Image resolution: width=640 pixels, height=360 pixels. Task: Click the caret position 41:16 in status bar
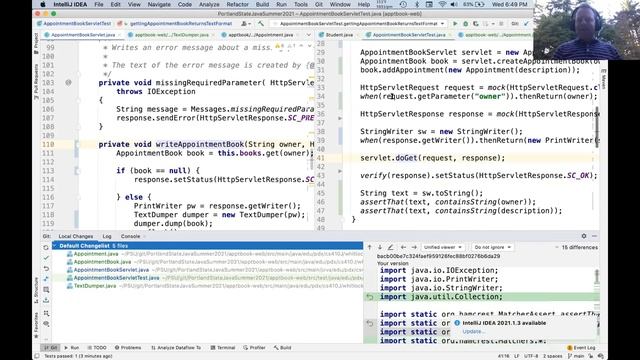(x=503, y=356)
